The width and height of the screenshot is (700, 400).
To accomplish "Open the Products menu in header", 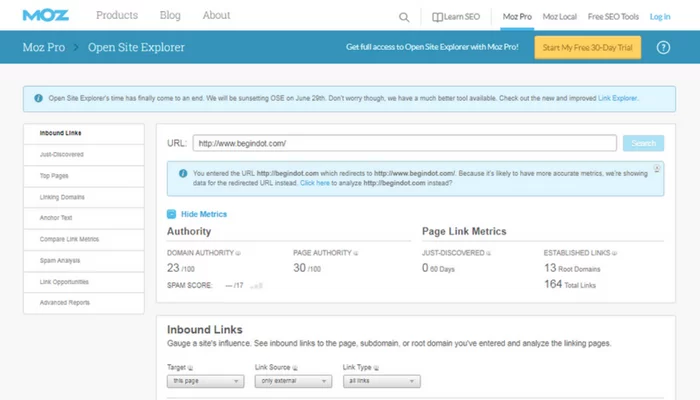I will (x=117, y=16).
